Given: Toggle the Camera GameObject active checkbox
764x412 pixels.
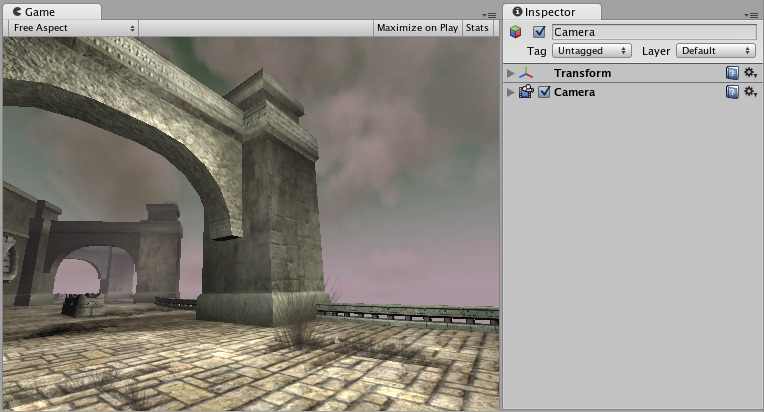Looking at the screenshot, I should click(539, 32).
